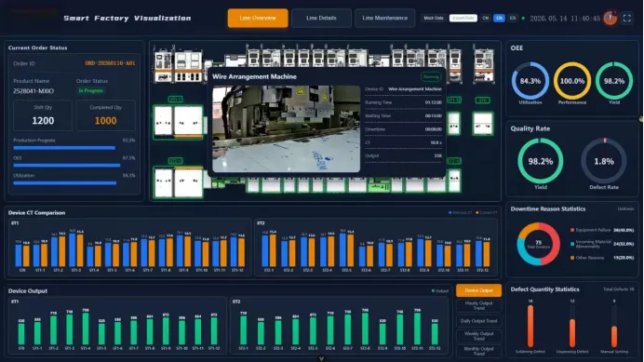Click the Defect Rate 1.8% ring
Viewport: 644px width, 362px height.
pos(604,161)
